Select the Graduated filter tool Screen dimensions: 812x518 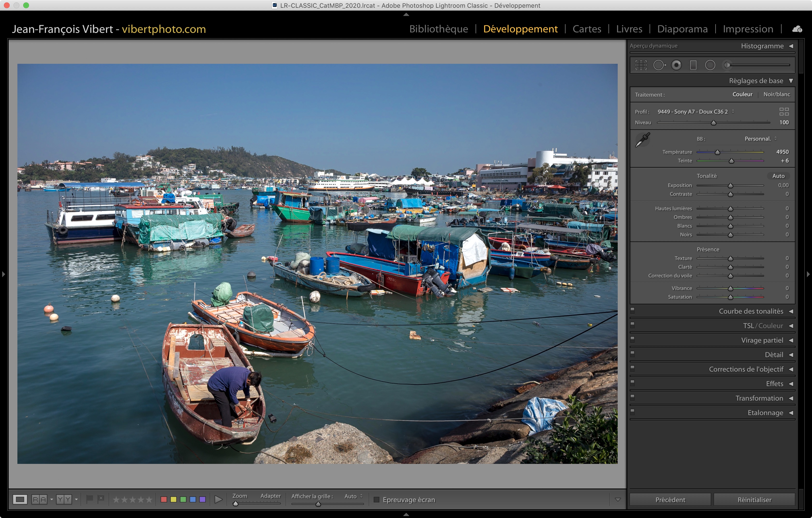pos(693,65)
